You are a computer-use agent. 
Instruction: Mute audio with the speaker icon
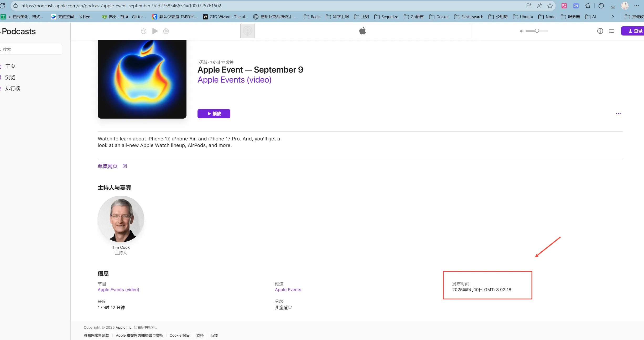[x=521, y=31]
